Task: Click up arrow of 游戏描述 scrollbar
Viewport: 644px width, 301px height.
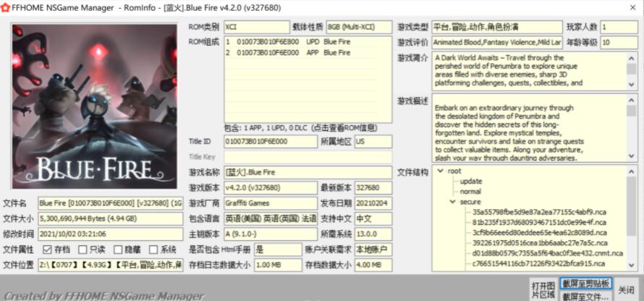Action: (631, 100)
